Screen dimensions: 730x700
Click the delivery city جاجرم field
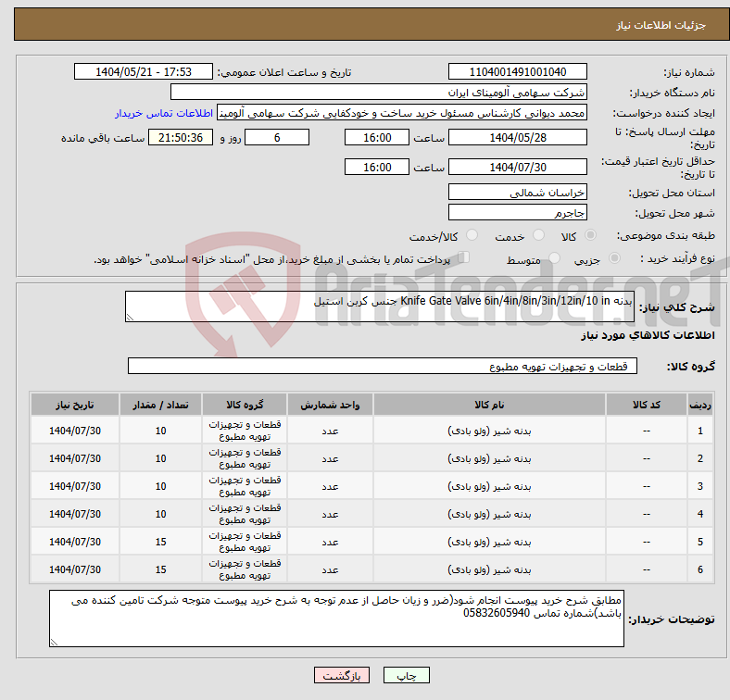[x=517, y=213]
